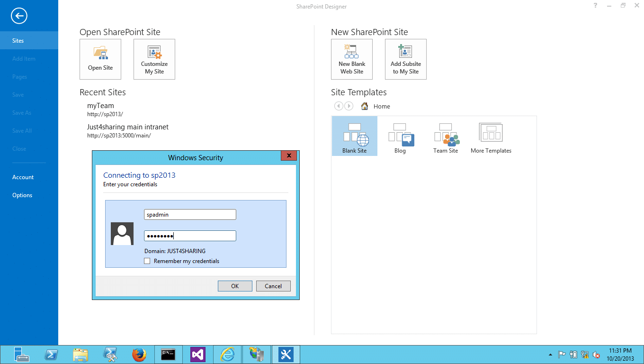Create a New Blank Web Site
The height and width of the screenshot is (364, 644).
click(x=352, y=59)
